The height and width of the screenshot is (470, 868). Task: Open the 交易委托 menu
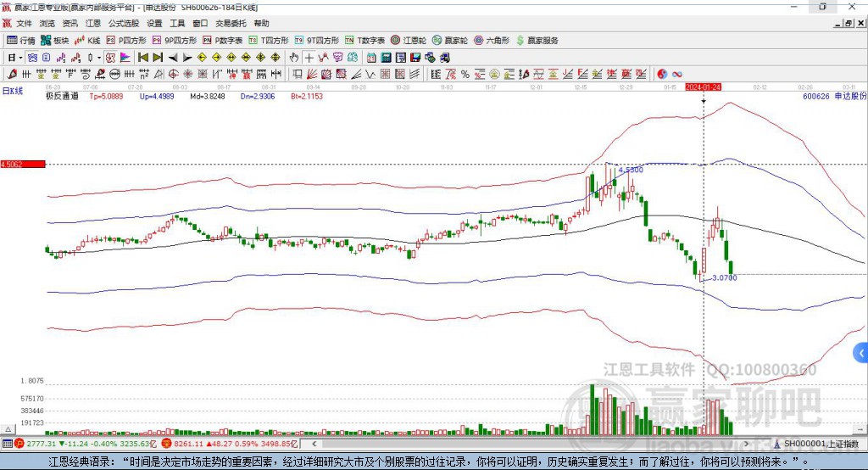pos(231,23)
